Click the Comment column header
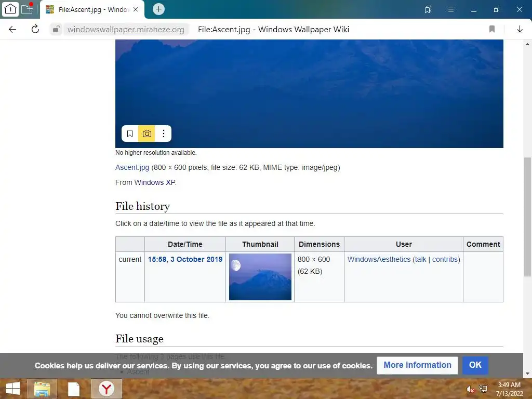The image size is (532, 399). [483, 244]
